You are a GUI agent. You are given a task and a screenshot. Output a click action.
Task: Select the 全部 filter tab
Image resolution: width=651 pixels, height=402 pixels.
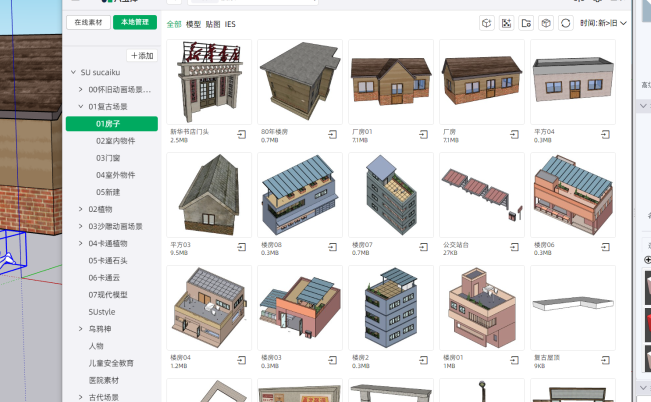click(x=174, y=24)
